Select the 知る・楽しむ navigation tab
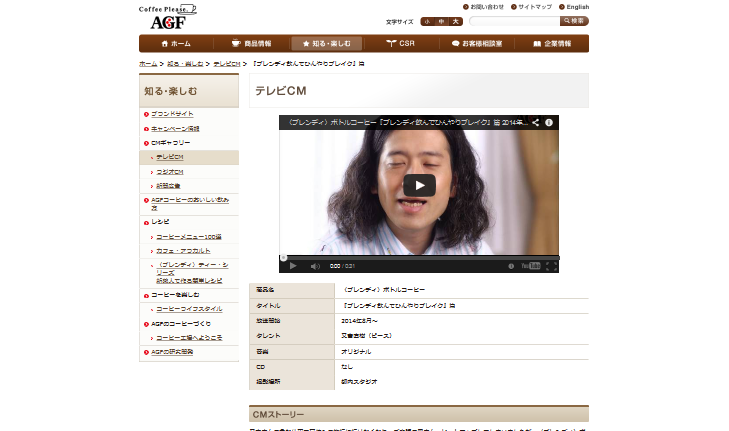Screen dimensions: 729x431 click(326, 44)
